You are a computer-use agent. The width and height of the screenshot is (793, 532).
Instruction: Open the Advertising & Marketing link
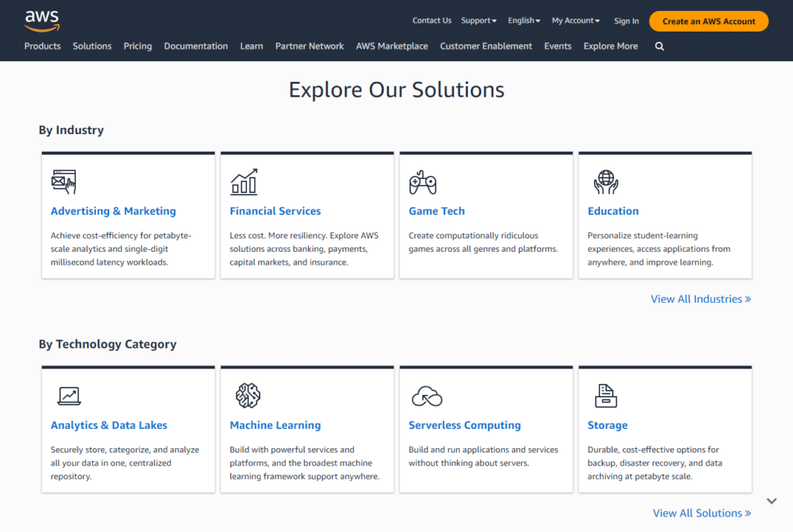pos(113,211)
